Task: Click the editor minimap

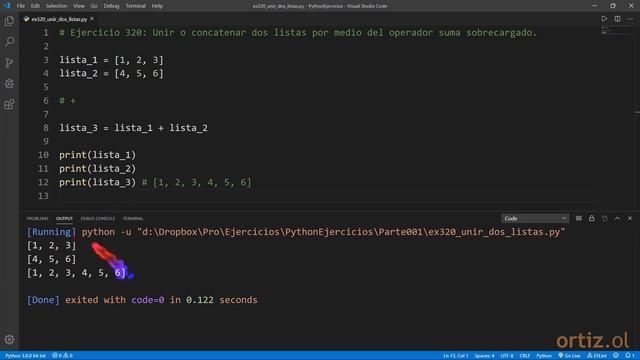Action: click(617, 31)
